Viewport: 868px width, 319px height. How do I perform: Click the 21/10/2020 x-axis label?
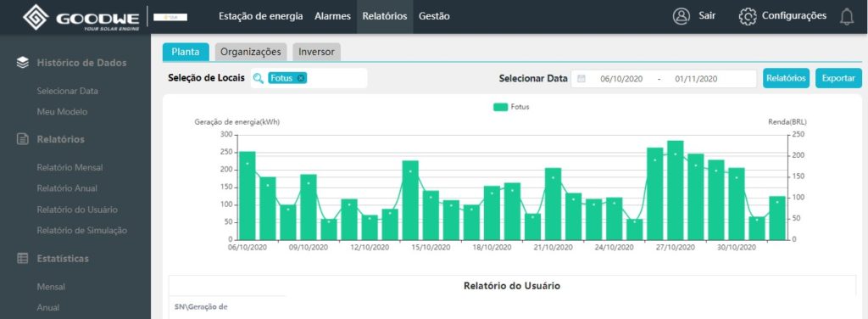(553, 247)
